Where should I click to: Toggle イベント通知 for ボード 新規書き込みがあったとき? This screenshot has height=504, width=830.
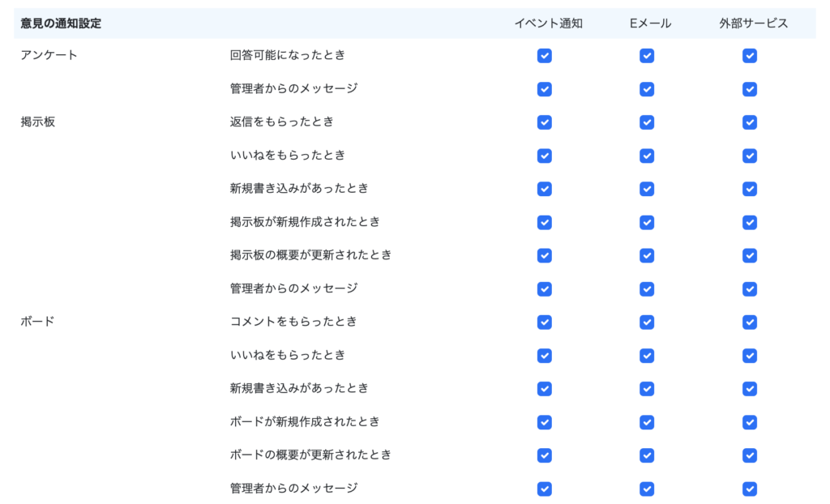[545, 389]
